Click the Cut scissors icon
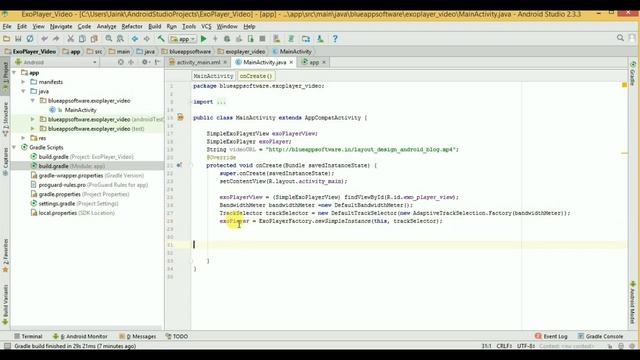Screen dimensions: 640x360 (70, 39)
